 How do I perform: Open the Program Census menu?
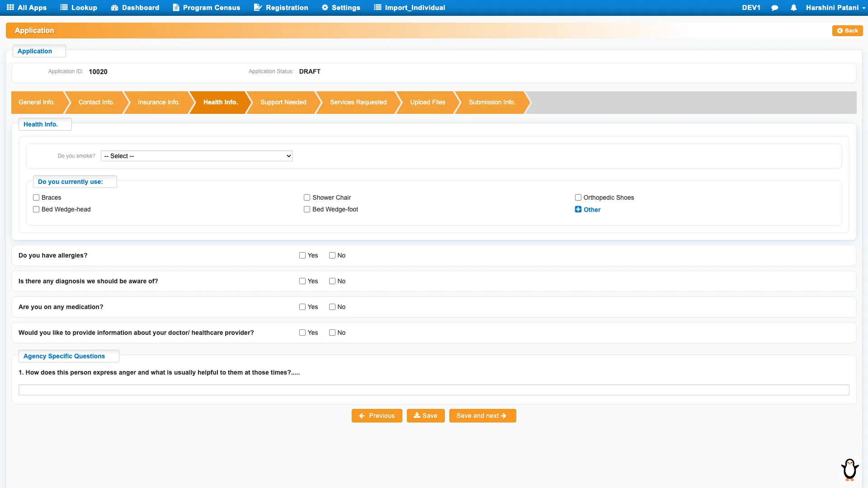tap(207, 8)
